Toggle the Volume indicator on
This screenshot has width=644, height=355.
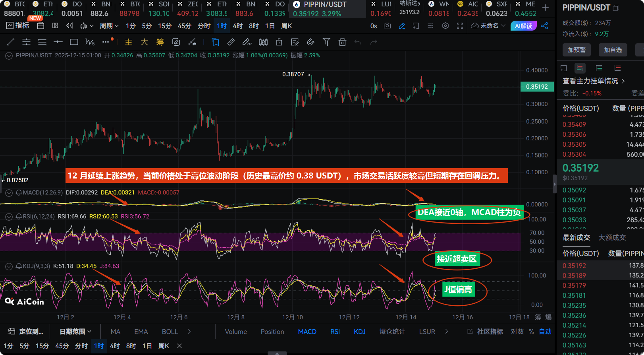(236, 332)
